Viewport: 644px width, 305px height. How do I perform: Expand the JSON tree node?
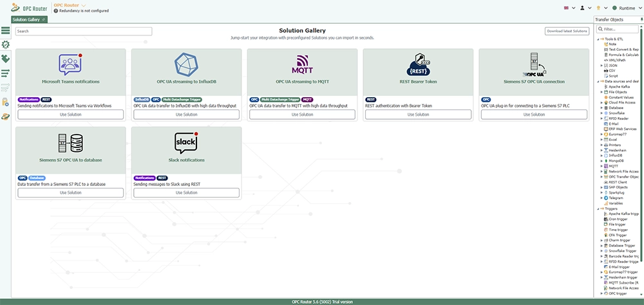pyautogui.click(x=601, y=65)
